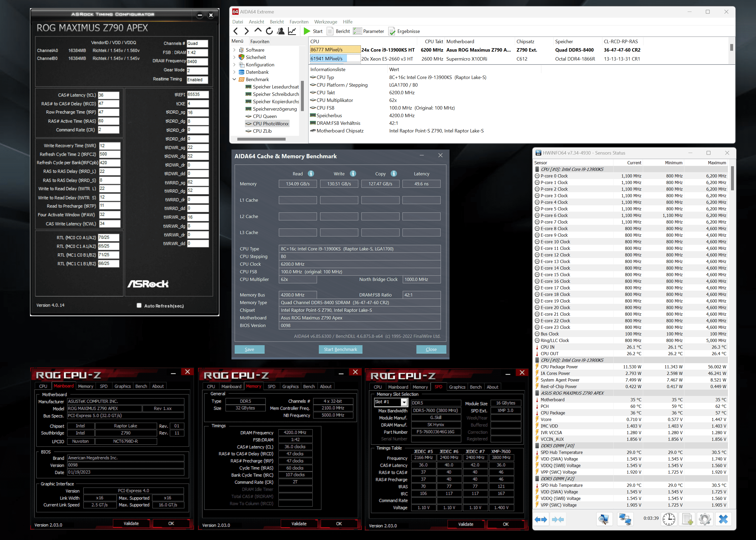Open HWiNFO sensor settings gear
The image size is (756, 540).
coord(705,519)
